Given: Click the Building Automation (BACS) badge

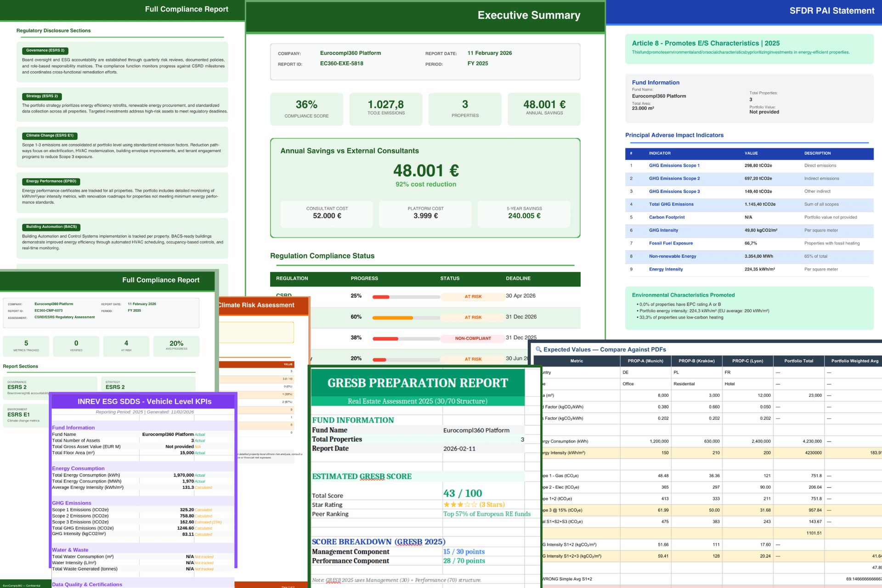Looking at the screenshot, I should (51, 227).
